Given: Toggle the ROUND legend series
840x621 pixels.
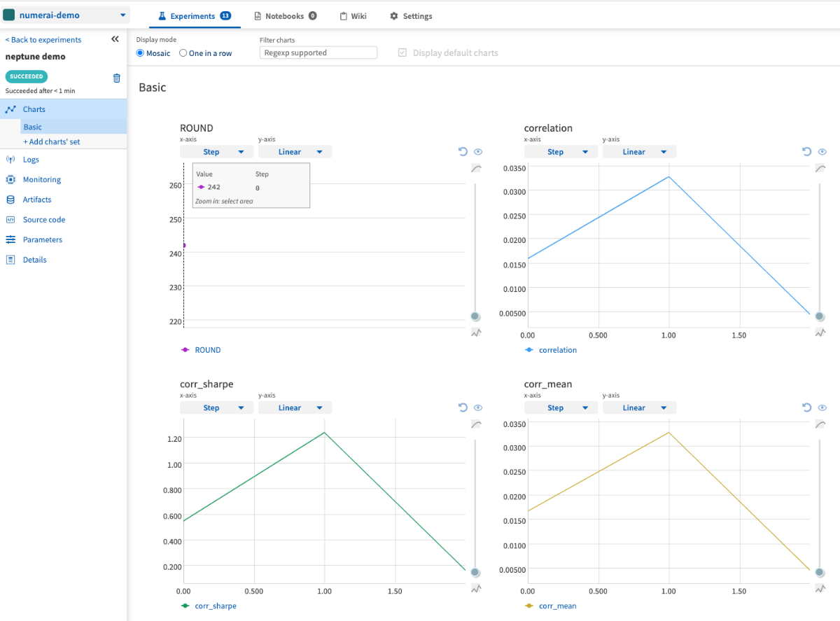Looking at the screenshot, I should (x=200, y=350).
